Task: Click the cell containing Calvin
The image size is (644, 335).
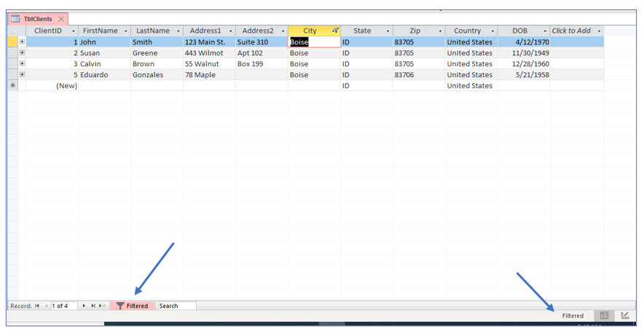Action: click(x=104, y=63)
